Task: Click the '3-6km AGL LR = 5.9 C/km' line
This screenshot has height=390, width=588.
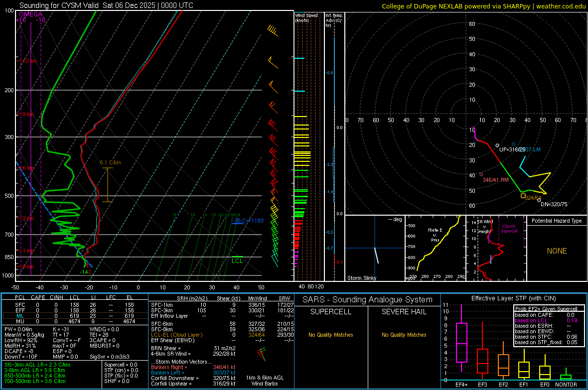Action: tap(35, 370)
